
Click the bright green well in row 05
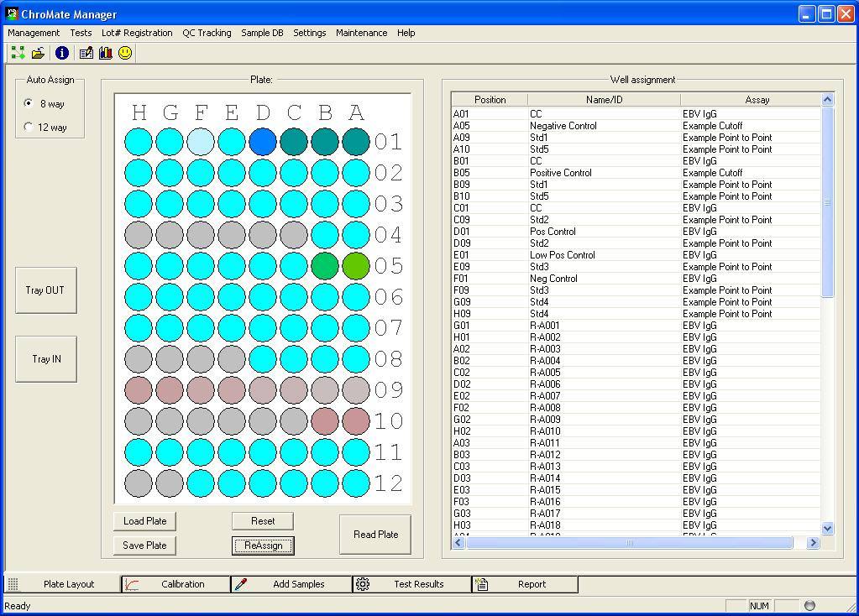click(x=356, y=266)
